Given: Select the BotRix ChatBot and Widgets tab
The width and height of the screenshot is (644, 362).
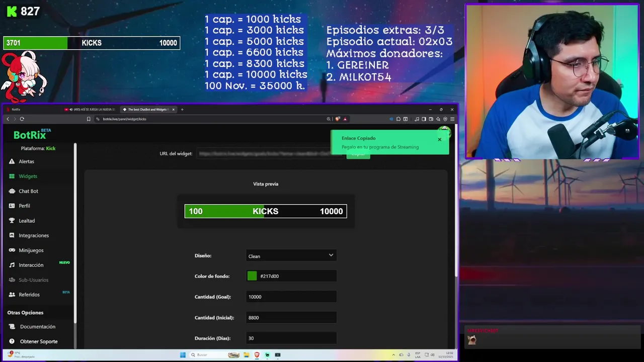Looking at the screenshot, I should coord(149,109).
